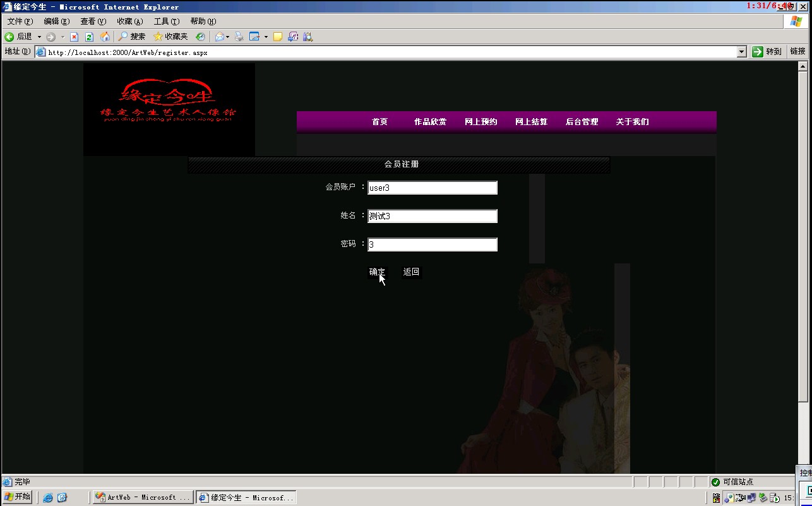The height and width of the screenshot is (506, 812).
Task: Click the Stop loading icon
Action: click(x=74, y=37)
